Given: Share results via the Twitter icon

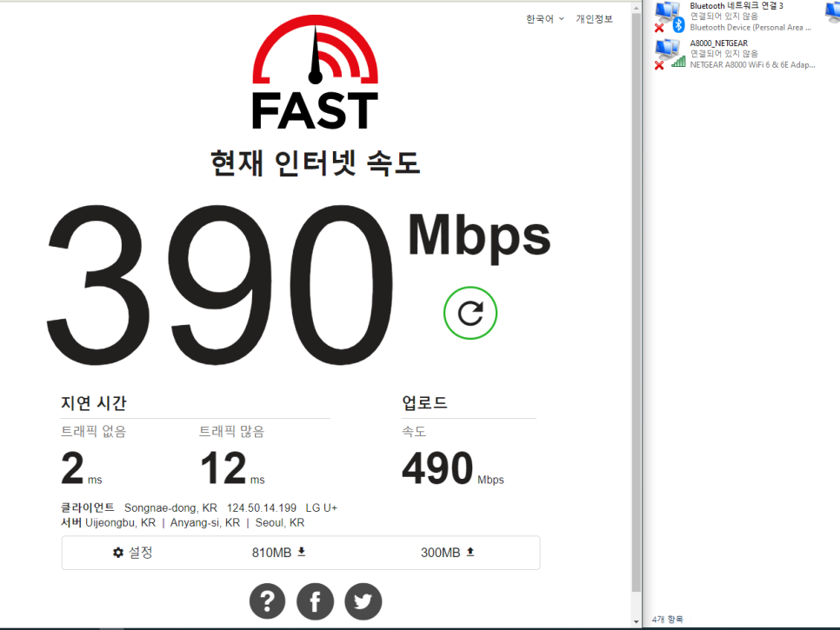Looking at the screenshot, I should (x=363, y=600).
